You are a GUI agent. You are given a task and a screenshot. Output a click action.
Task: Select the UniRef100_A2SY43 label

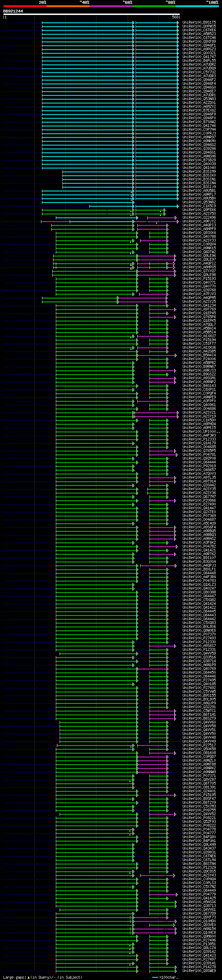click(x=199, y=875)
